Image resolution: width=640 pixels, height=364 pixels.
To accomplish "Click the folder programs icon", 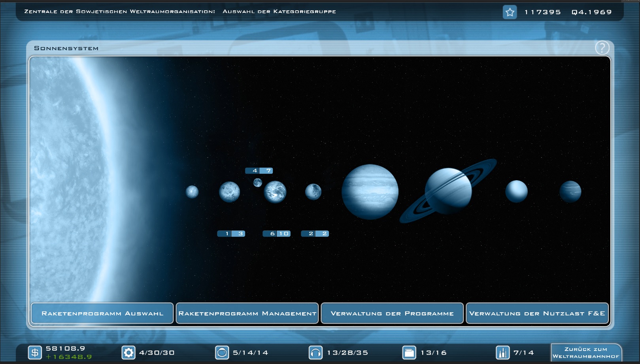I will coord(409,353).
